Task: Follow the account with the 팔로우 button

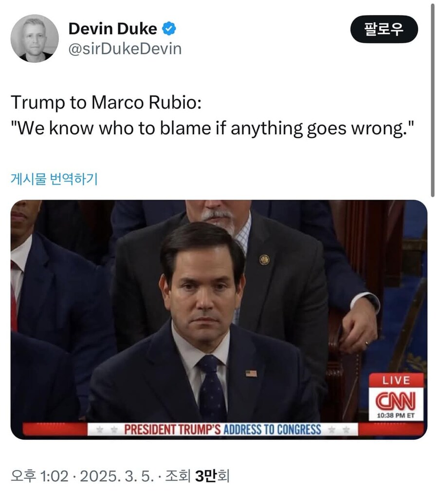Action: click(384, 29)
